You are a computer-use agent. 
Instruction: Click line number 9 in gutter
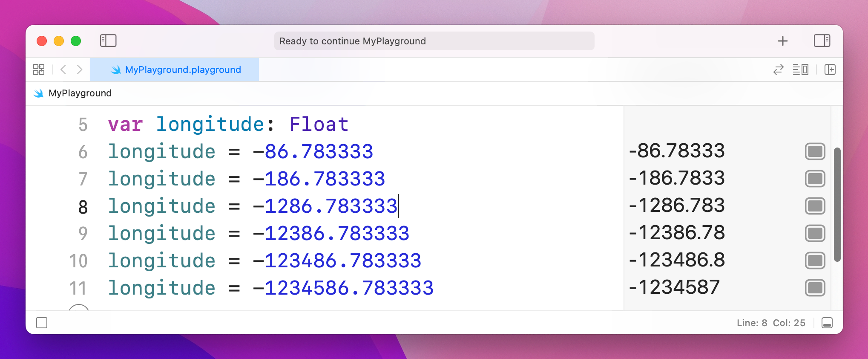coord(83,234)
